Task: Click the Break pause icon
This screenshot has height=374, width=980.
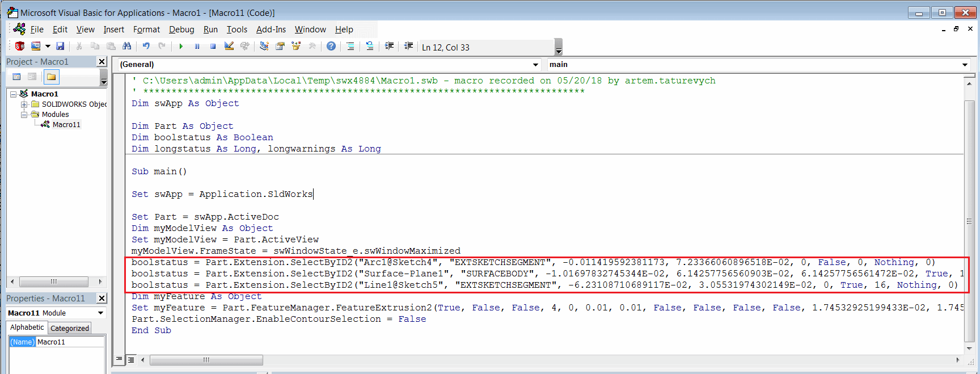Action: [x=197, y=46]
